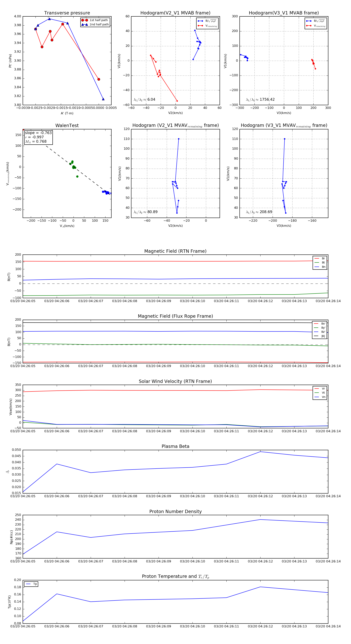Click the "Np(#/cc)" y-axis label
Screen dimensions: 351x644
pyautogui.click(x=11, y=537)
